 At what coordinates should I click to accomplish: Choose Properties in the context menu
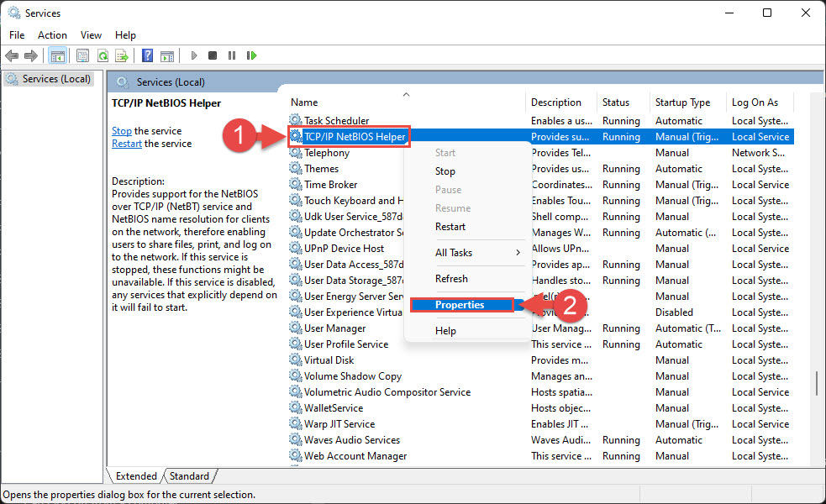(x=460, y=305)
